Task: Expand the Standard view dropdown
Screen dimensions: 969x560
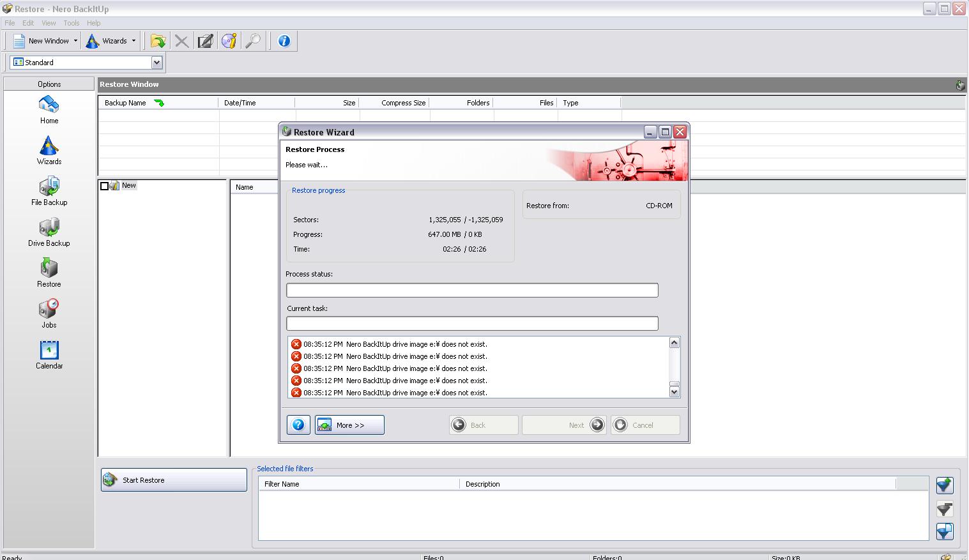Action: [x=156, y=63]
